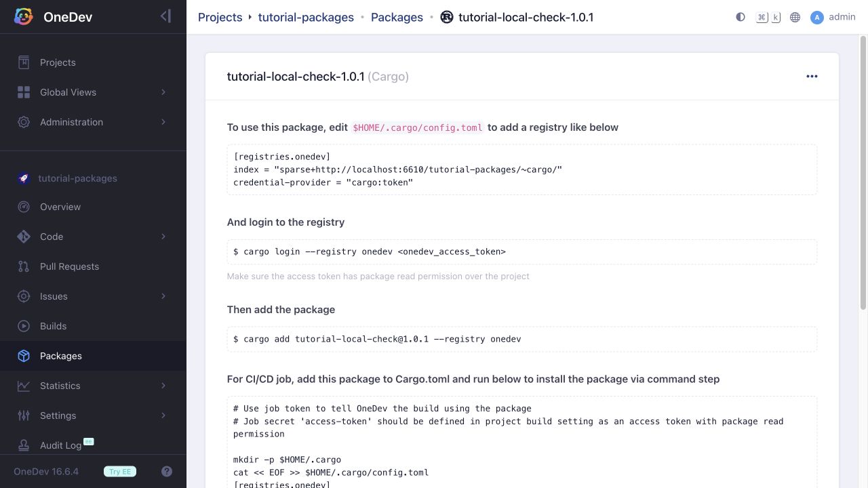Open command palette keyboard shortcut icon
The image size is (868, 488).
tap(768, 17)
